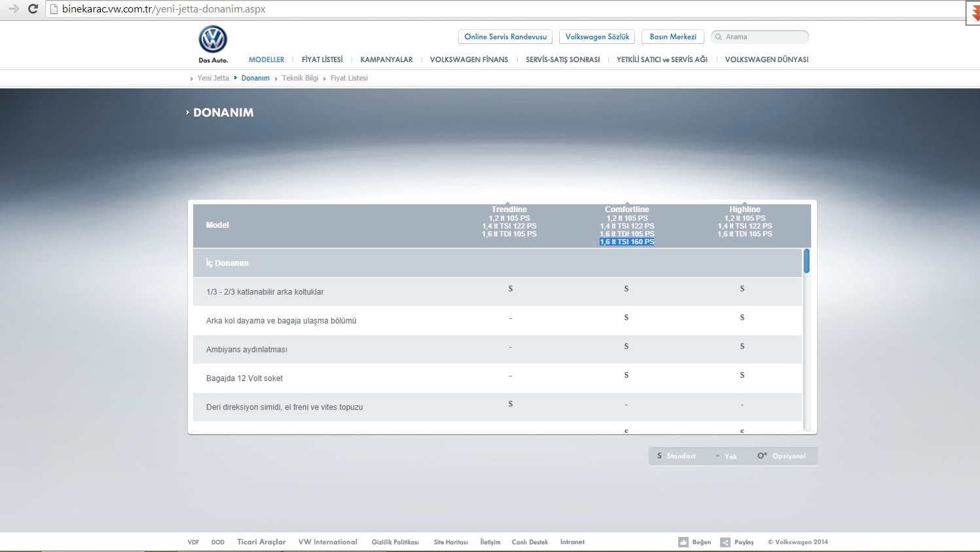980x552 pixels.
Task: Open the VDF footer link
Action: [193, 542]
